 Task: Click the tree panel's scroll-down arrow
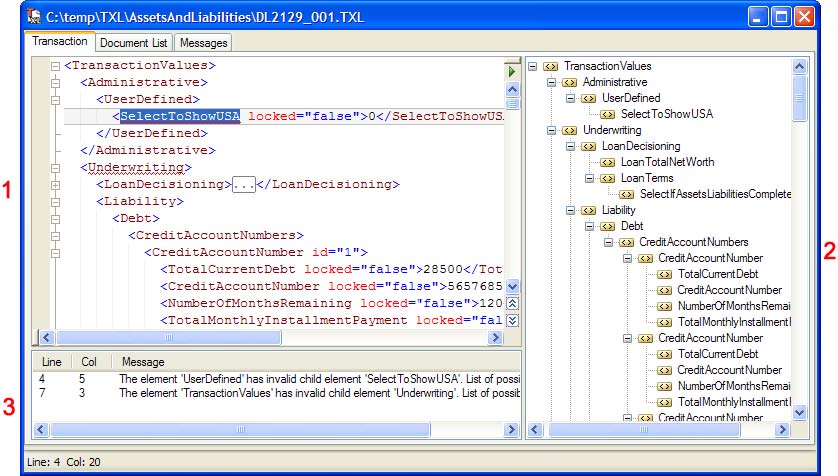[x=800, y=412]
